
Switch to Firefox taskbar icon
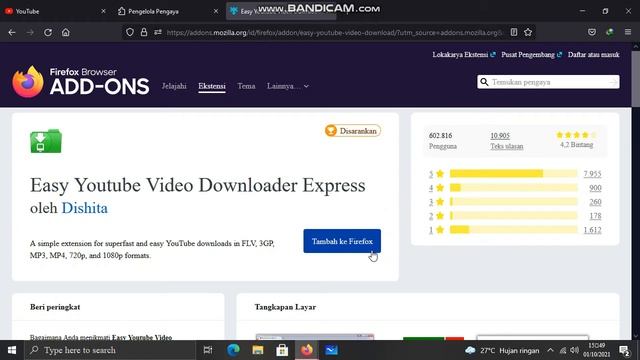tap(307, 350)
